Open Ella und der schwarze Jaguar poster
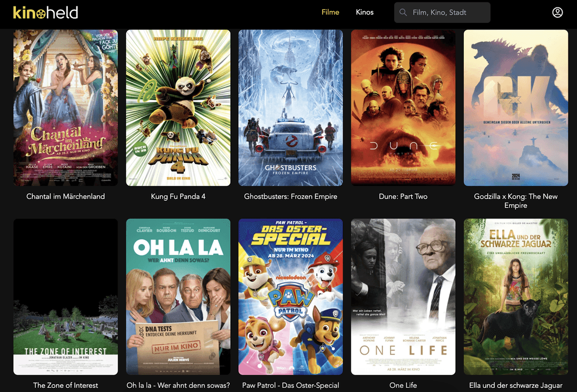The width and height of the screenshot is (577, 392). pyautogui.click(x=516, y=297)
